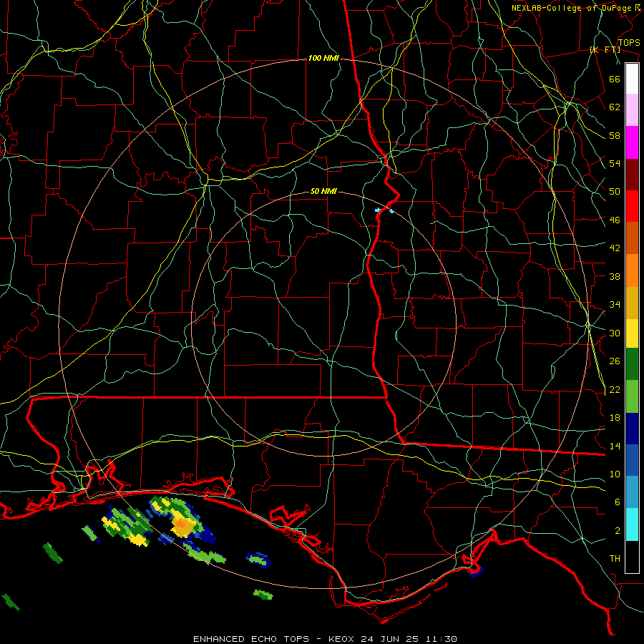The image size is (644, 644).
Task: Click the yellow legend swatch near 30
Action: tap(632, 333)
